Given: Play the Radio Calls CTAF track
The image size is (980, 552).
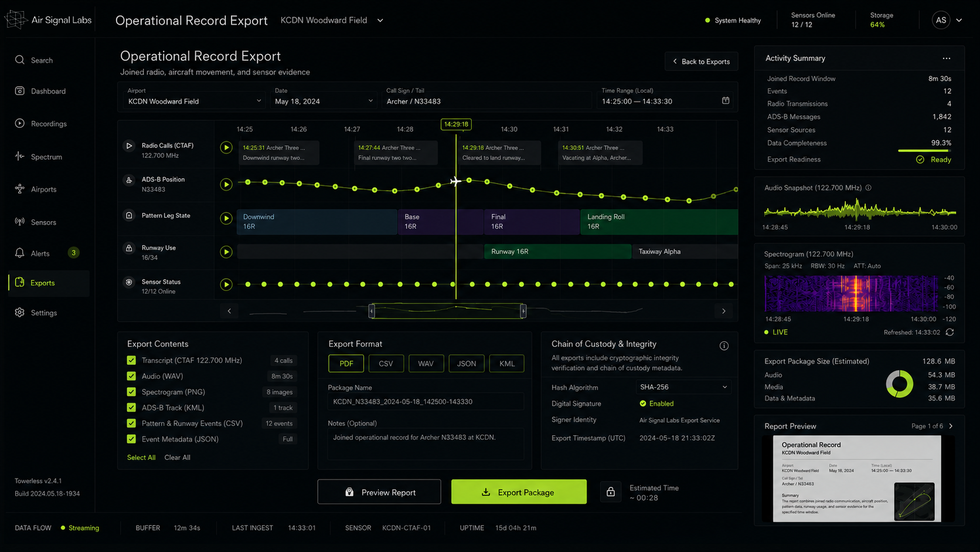Looking at the screenshot, I should click(226, 147).
